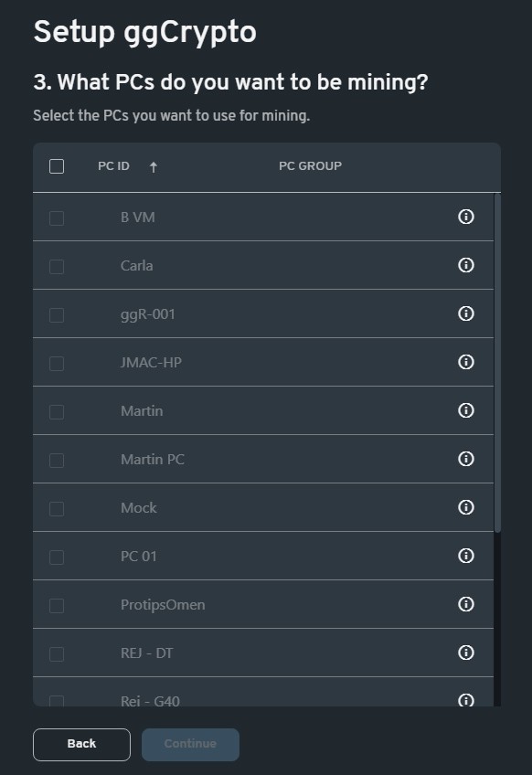Enable the Carla checkbox
The width and height of the screenshot is (532, 775).
tap(57, 265)
